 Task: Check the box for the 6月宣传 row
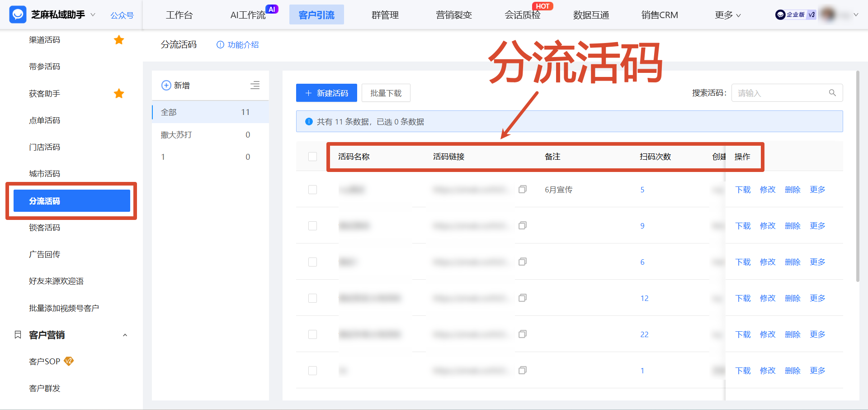[x=312, y=190]
